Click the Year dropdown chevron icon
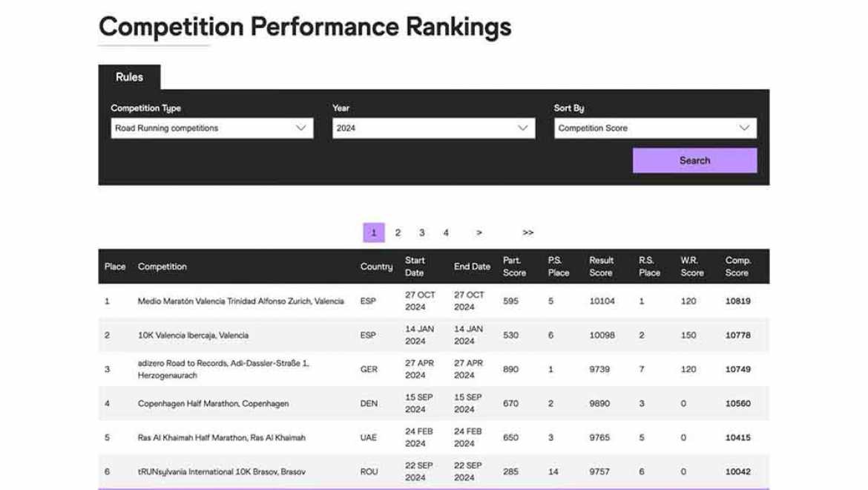This screenshot has height=490, width=868. pyautogui.click(x=522, y=128)
